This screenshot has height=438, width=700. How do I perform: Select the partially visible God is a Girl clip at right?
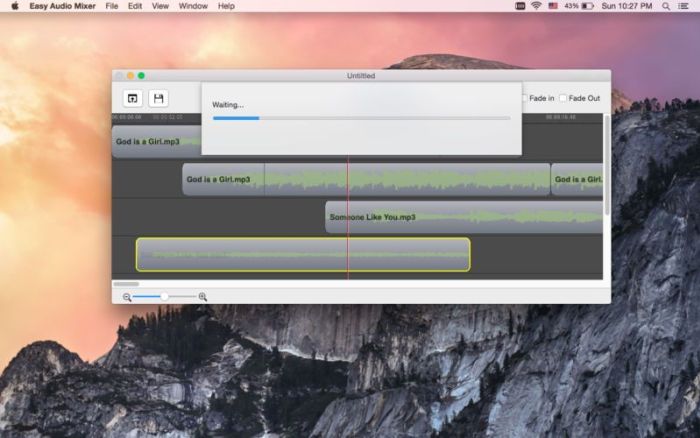577,179
